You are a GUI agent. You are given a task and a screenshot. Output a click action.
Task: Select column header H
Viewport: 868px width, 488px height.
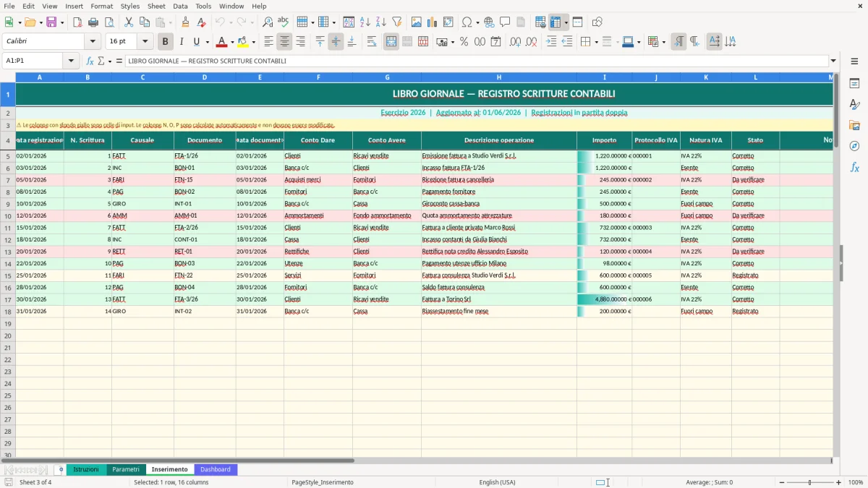(x=499, y=77)
